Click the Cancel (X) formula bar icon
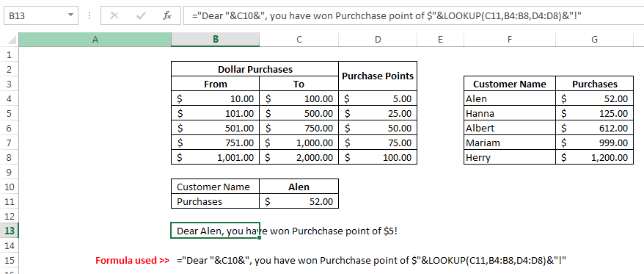The image size is (644, 274). pos(114,16)
